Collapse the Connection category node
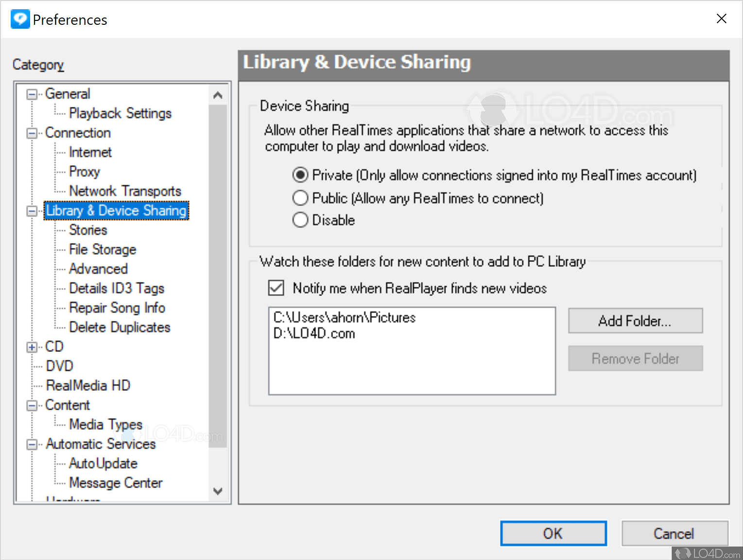 click(x=32, y=133)
